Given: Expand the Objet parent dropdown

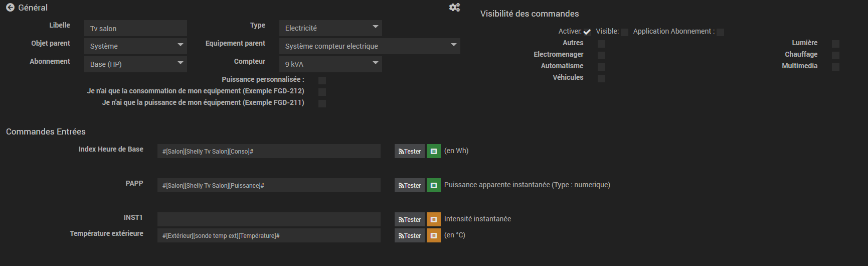Looking at the screenshot, I should pos(135,46).
